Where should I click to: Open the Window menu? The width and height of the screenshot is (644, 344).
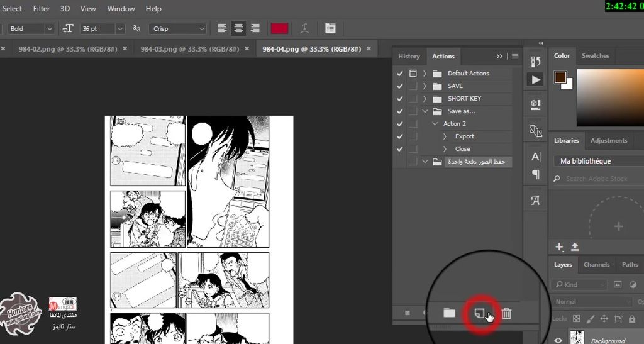tap(121, 9)
